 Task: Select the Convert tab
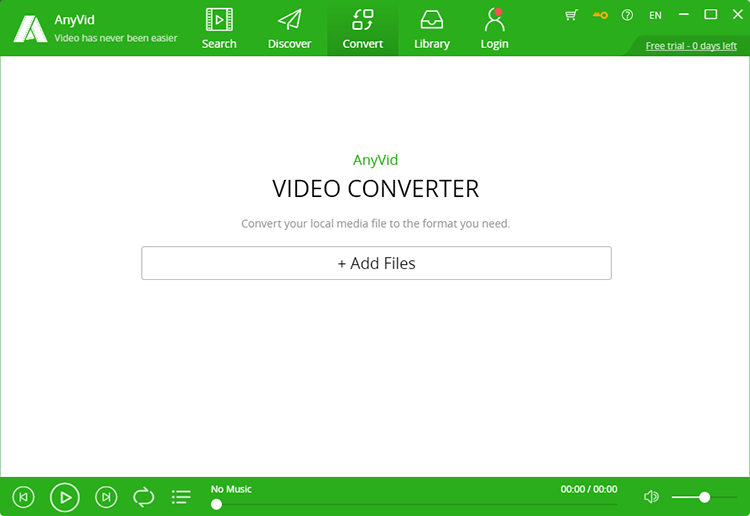[363, 29]
